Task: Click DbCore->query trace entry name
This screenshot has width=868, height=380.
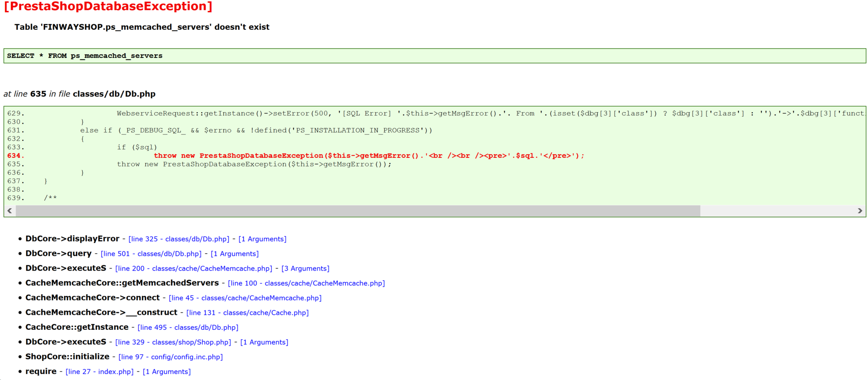Action: 58,253
